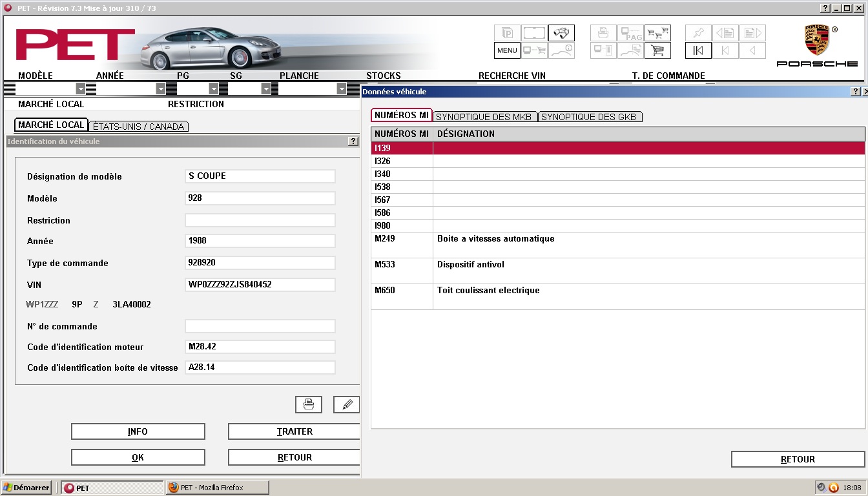Click the printer icon below vehicle data
Viewport: 868px width, 496px height.
[309, 404]
